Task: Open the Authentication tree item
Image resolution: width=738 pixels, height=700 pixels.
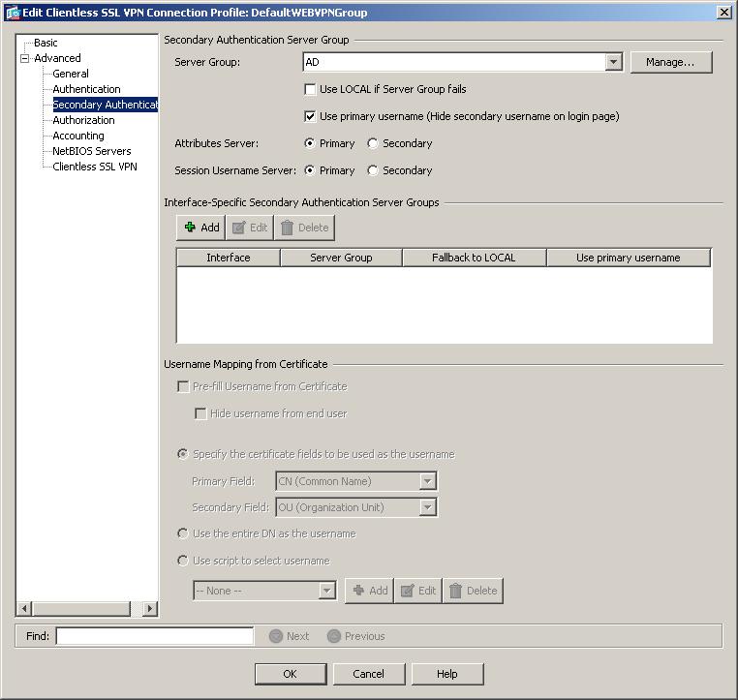Action: tap(86, 89)
